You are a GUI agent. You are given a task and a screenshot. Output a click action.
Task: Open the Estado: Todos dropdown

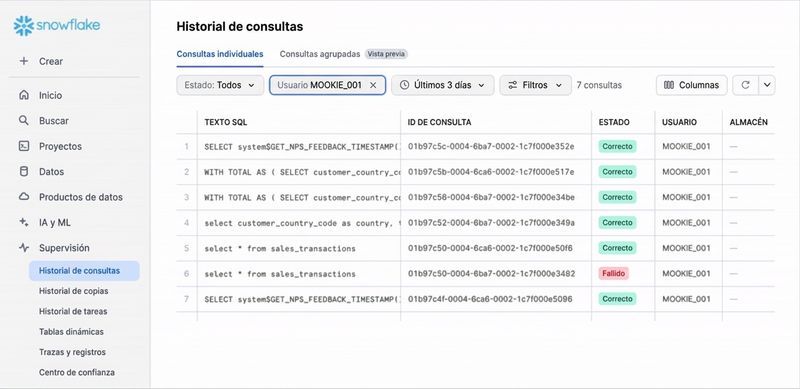pos(220,85)
